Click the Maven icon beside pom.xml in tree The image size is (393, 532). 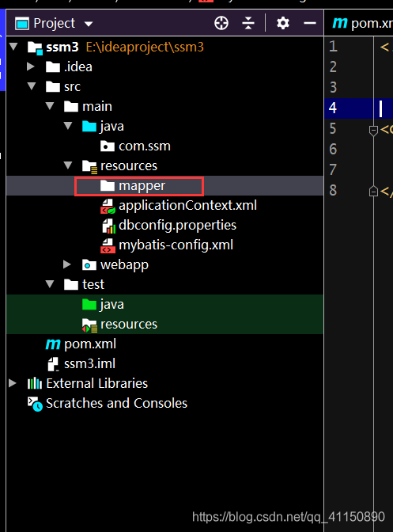pyautogui.click(x=53, y=344)
